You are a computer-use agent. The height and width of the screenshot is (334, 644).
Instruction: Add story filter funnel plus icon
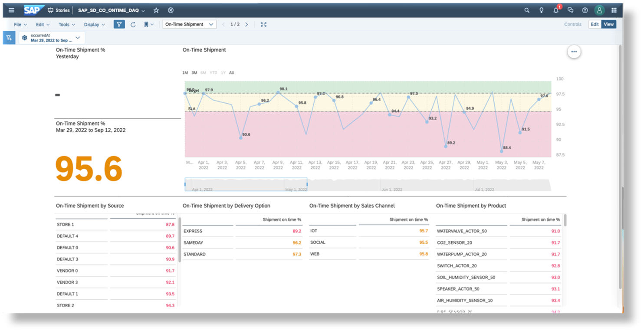[9, 38]
